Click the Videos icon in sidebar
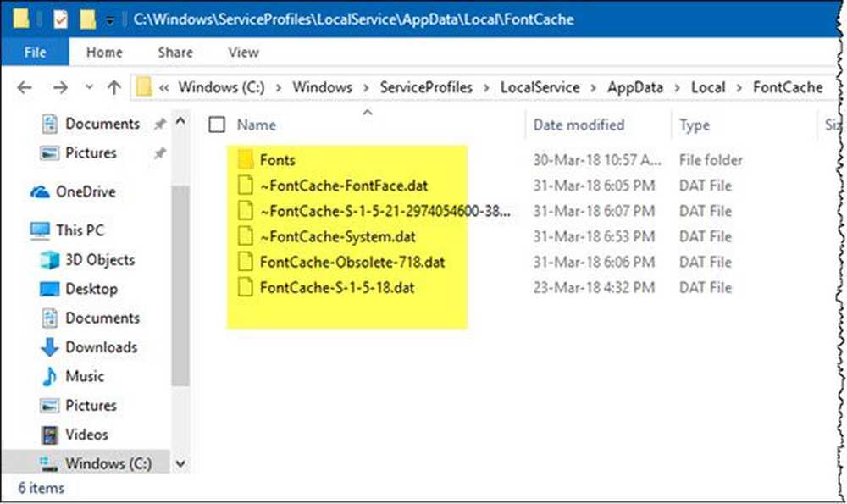847x504 pixels. (50, 435)
